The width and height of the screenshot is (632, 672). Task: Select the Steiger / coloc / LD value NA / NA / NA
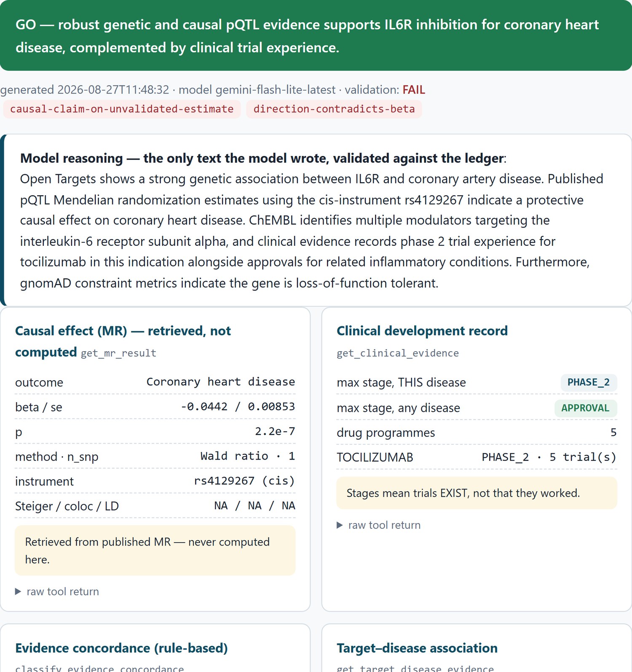254,506
